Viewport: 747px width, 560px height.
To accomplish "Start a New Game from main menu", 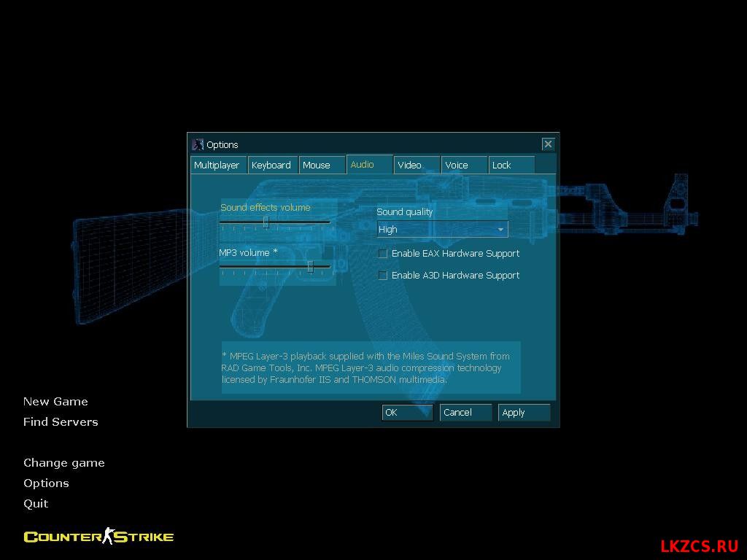I will 55,402.
